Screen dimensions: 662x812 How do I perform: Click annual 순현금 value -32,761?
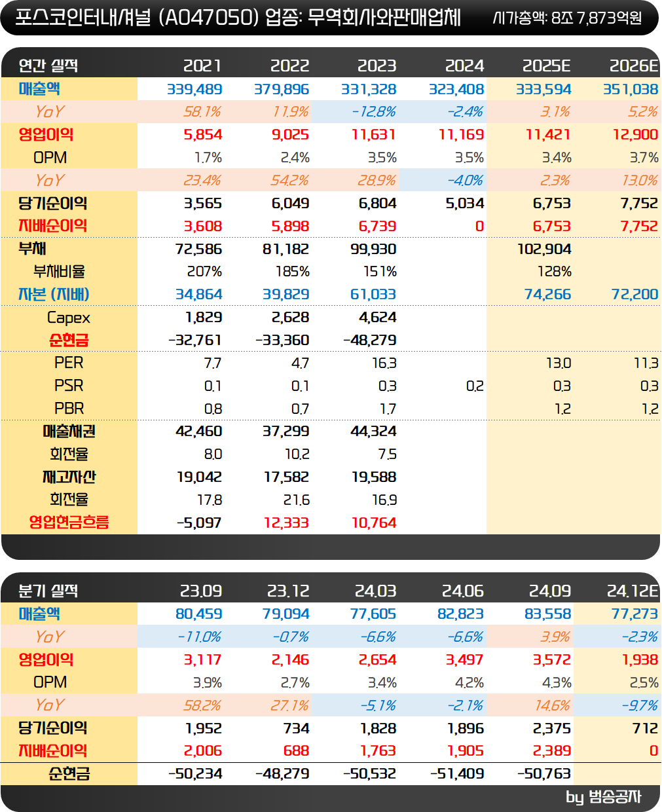(195, 341)
